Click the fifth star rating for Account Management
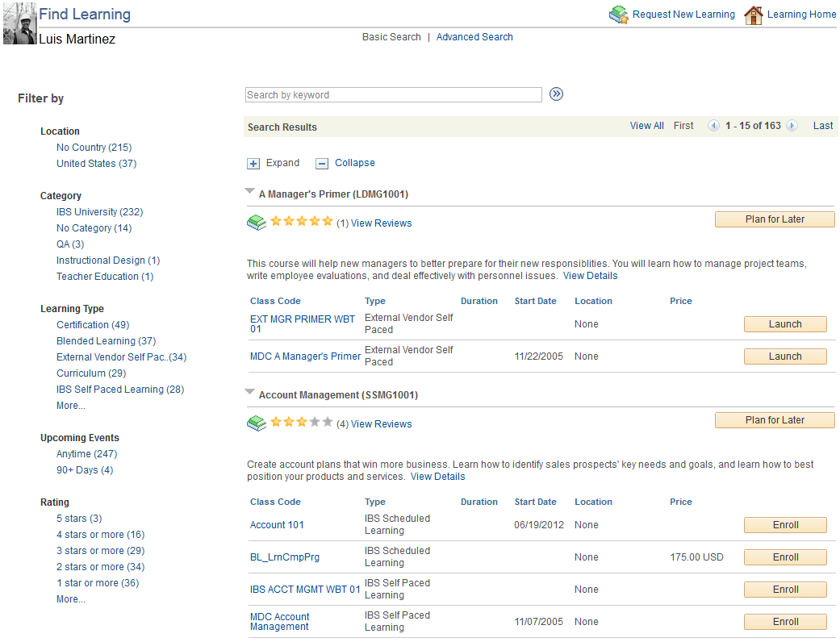The width and height of the screenshot is (840, 642). (x=327, y=421)
